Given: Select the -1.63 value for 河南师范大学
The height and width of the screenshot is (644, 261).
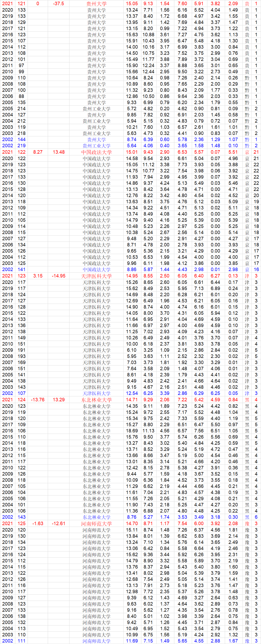Looking at the screenshot, I should point(38,523).
